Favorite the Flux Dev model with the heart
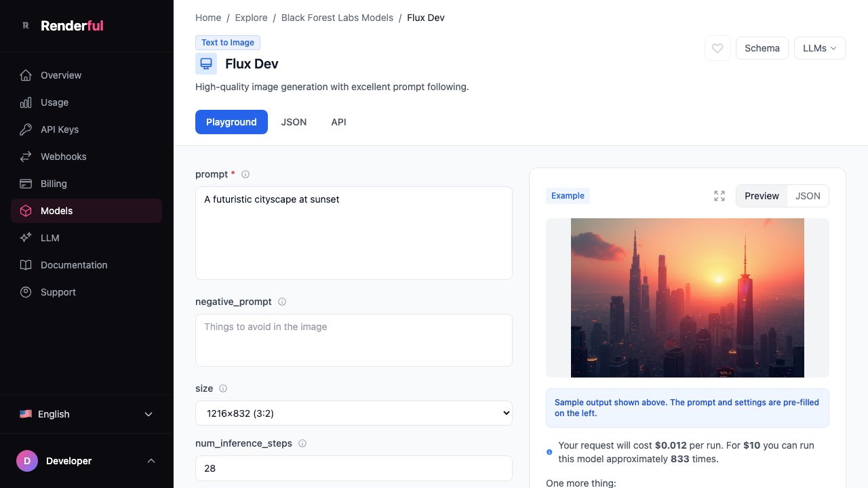 [717, 48]
